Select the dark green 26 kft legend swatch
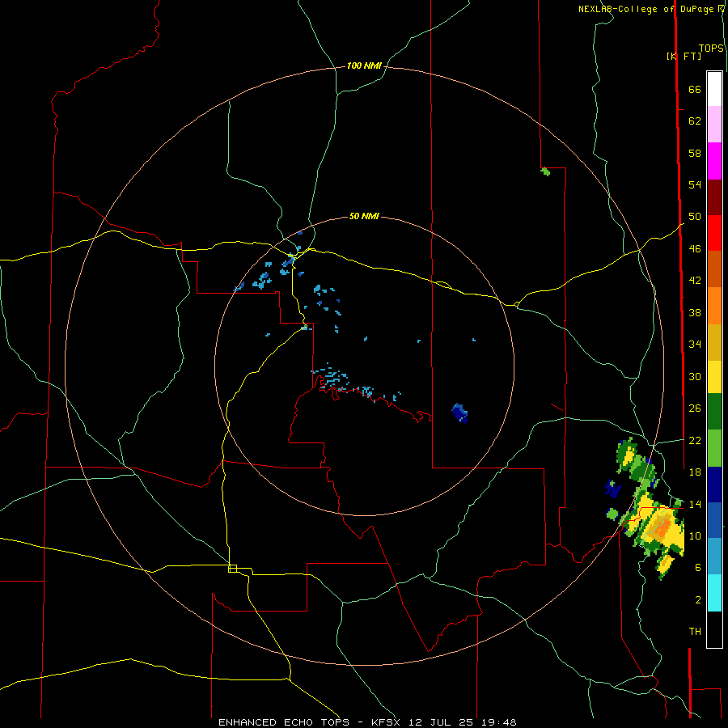 (714, 412)
